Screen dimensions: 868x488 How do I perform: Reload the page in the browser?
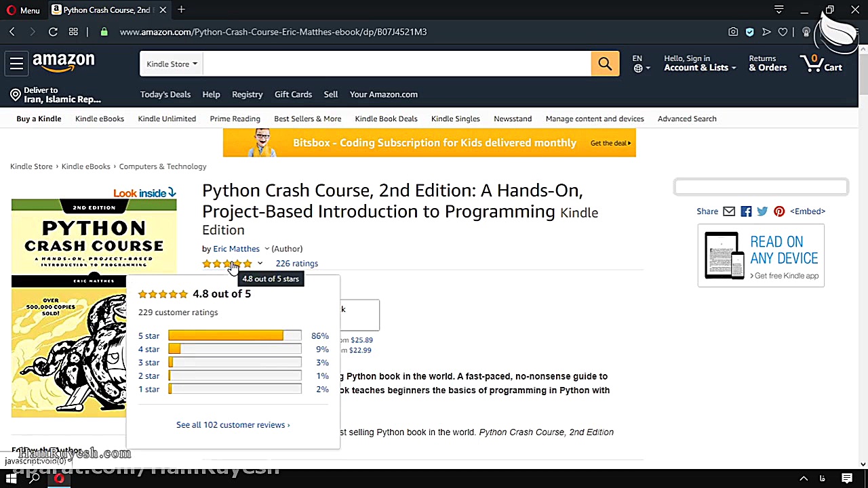pyautogui.click(x=53, y=32)
